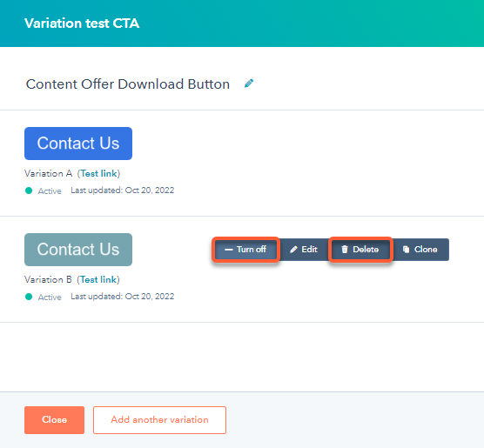484x448 pixels.
Task: Close the variation test dialog
Action: point(54,420)
